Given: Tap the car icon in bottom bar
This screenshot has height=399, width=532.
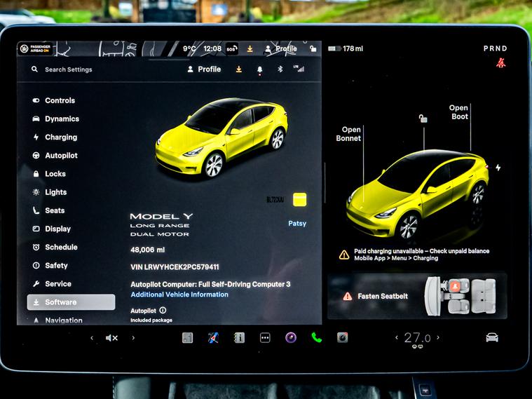Looking at the screenshot, I should tap(492, 337).
